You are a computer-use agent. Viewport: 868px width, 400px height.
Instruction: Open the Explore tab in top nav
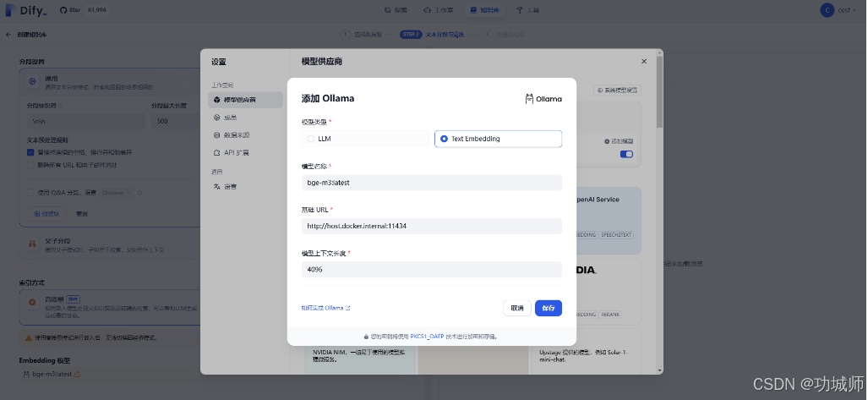click(x=396, y=10)
